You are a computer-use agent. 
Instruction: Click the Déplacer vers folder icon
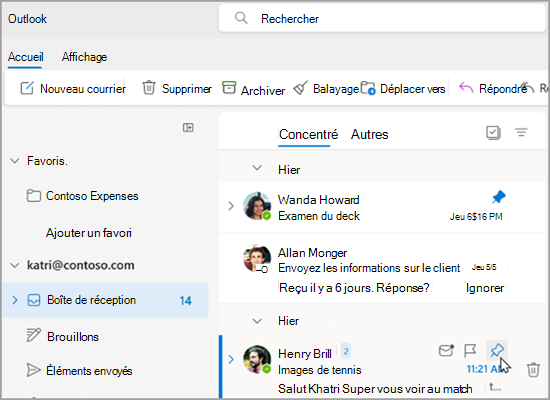point(368,88)
